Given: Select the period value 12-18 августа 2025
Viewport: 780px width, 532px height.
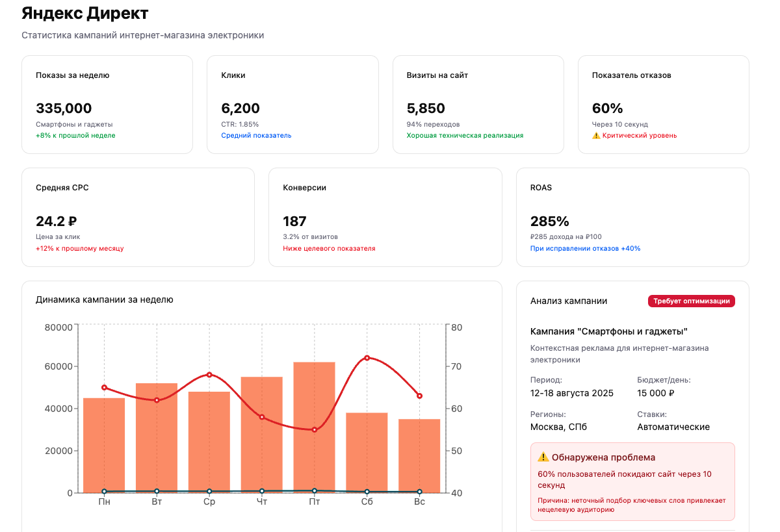Looking at the screenshot, I should (x=572, y=393).
